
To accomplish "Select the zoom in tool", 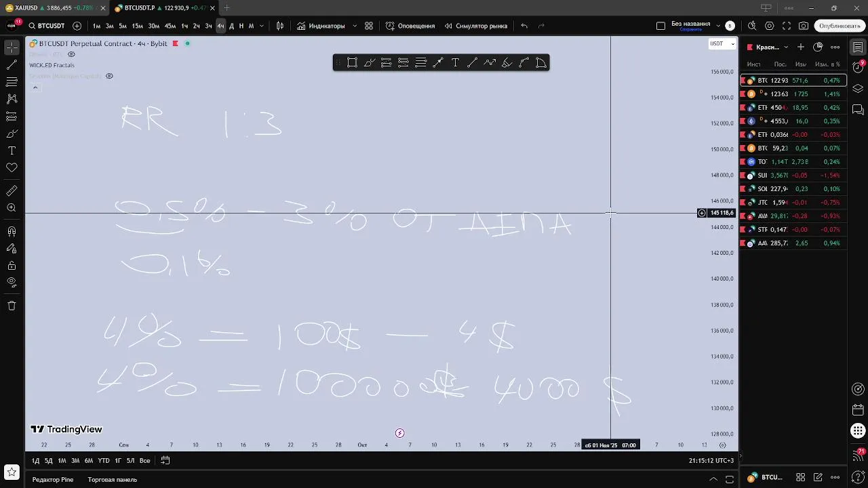I will tap(12, 208).
